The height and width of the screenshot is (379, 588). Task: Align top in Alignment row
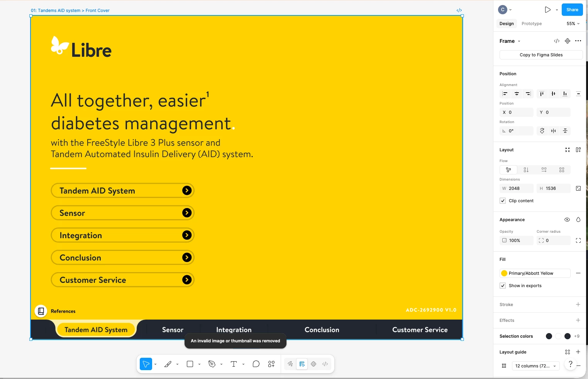point(542,94)
